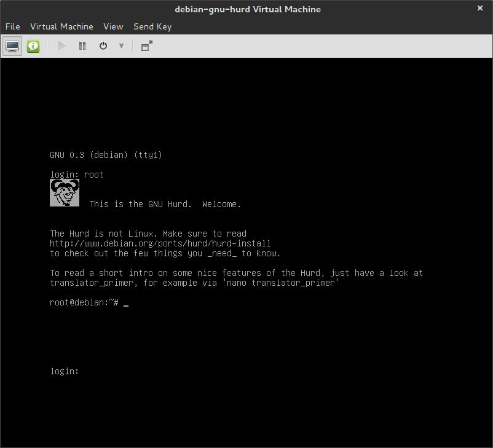Click the debian-gnu-hurd title bar
Image resolution: width=493 pixels, height=448 pixels.
(x=247, y=9)
